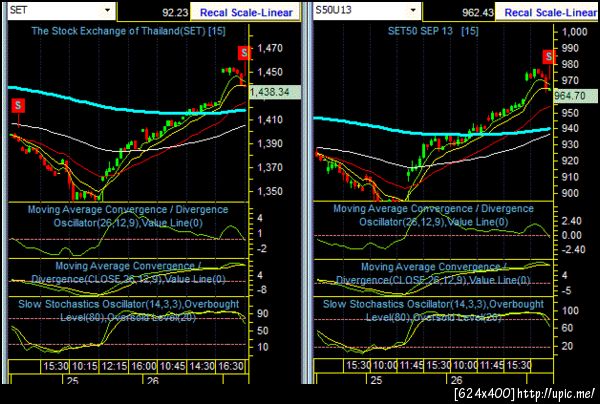Click the 930 level on the S50U13 price scale
Viewport: 600px width, 404px height.
coord(570,145)
